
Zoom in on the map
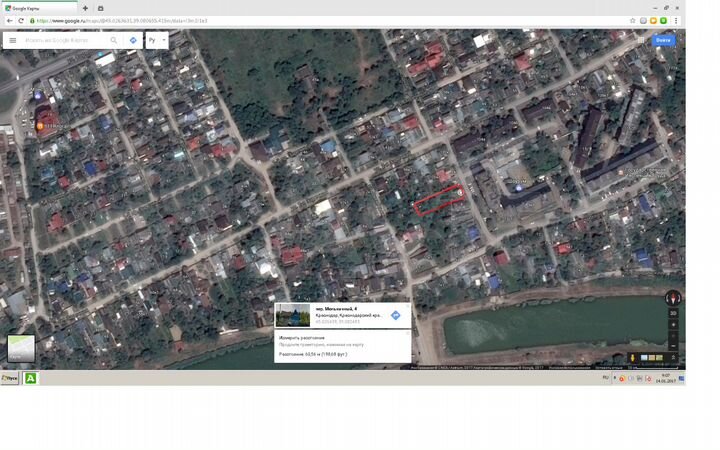[x=673, y=325]
